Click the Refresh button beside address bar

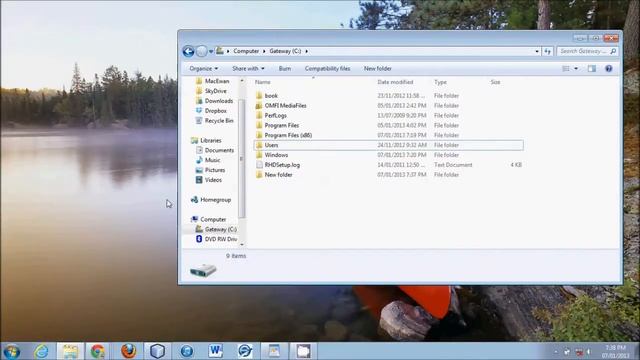coord(547,51)
